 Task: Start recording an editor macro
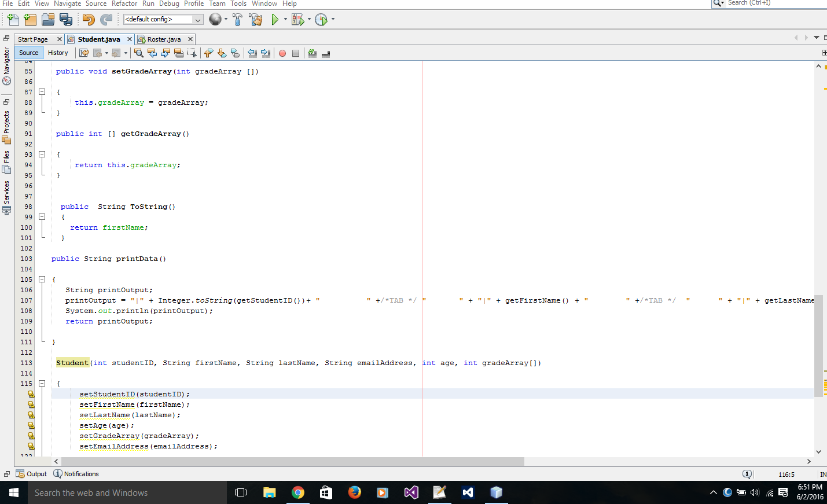click(283, 53)
